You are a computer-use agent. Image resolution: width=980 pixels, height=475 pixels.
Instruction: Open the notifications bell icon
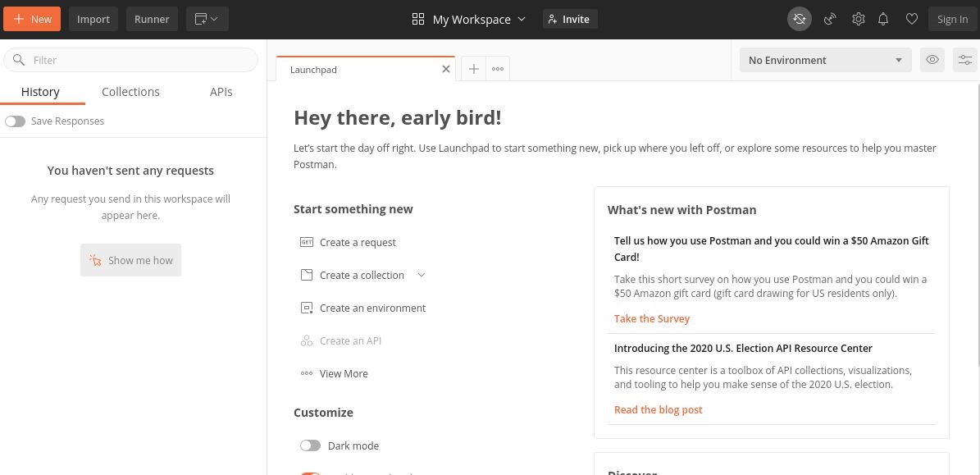(x=883, y=19)
